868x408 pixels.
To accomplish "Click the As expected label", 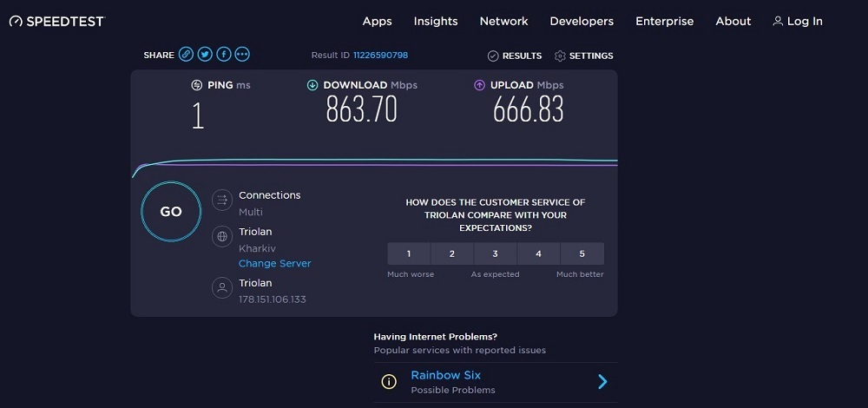I will [x=495, y=274].
